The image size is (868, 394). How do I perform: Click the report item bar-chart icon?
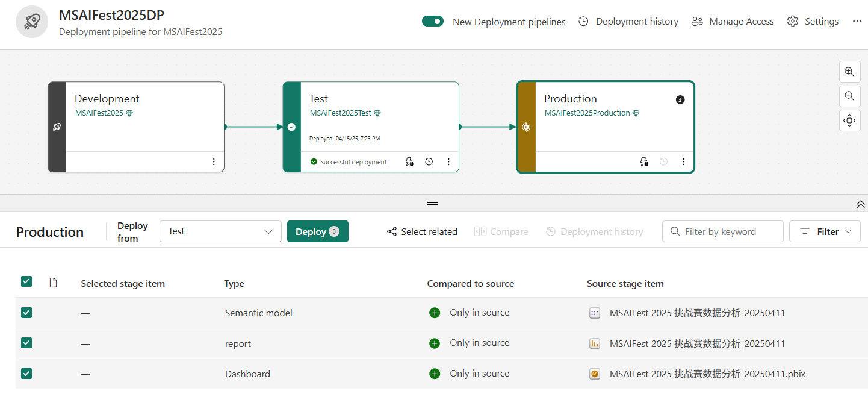point(595,343)
